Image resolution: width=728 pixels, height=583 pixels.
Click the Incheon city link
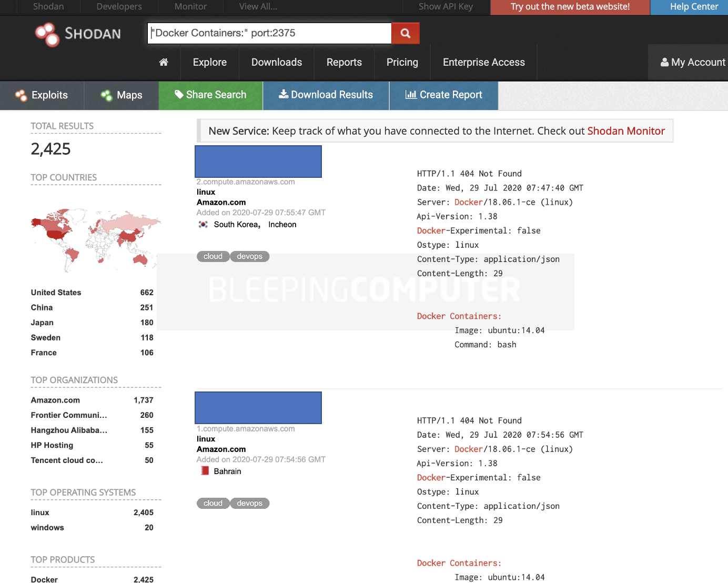click(282, 225)
